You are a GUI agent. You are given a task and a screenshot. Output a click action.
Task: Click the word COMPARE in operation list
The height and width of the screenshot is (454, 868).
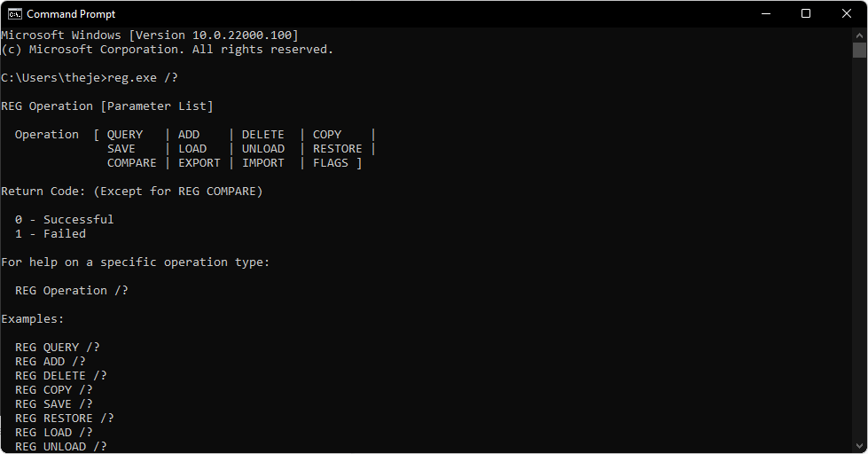[132, 163]
